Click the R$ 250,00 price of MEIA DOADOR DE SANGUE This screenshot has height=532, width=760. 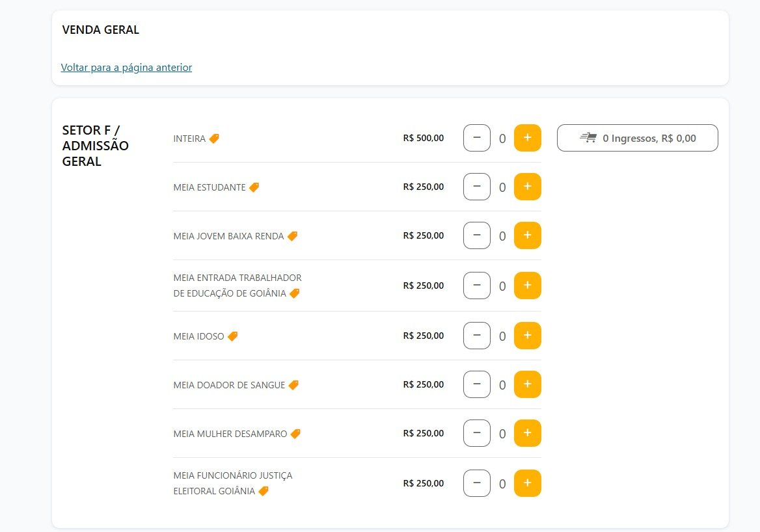[x=423, y=384]
